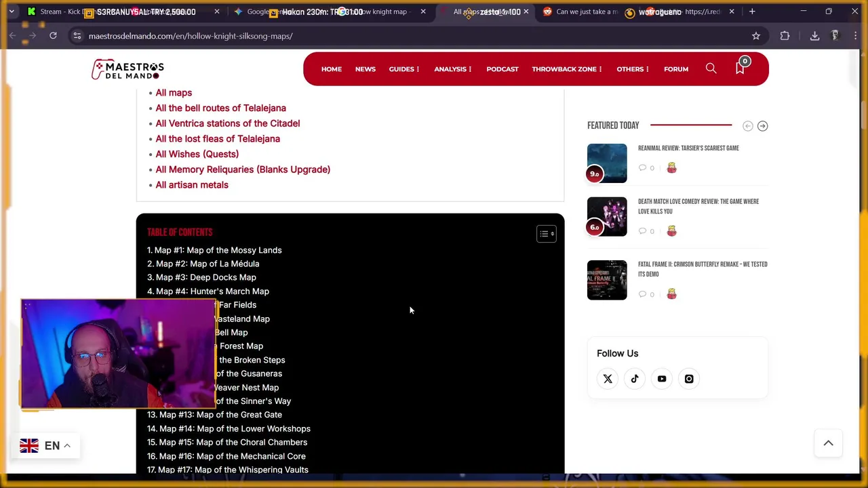868x488 pixels.
Task: Open 'All Ventrica stations of the Citadel' link
Action: point(227,123)
